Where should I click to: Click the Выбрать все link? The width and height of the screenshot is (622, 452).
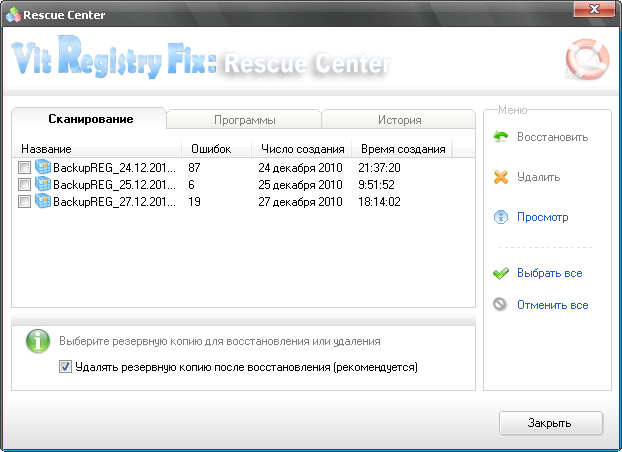[x=549, y=273]
